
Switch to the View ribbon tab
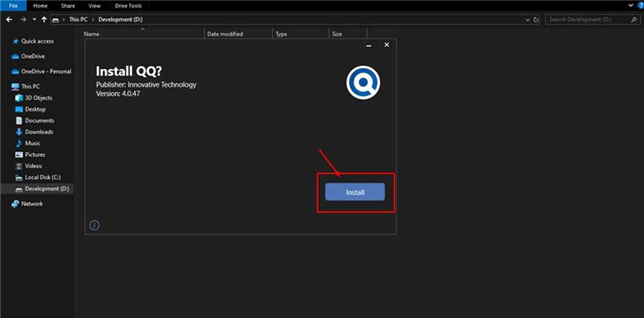click(94, 6)
